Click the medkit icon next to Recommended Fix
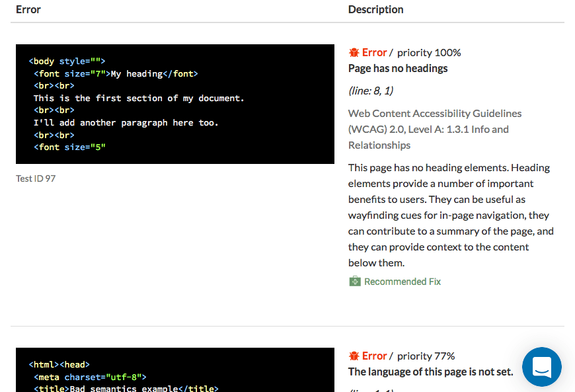This screenshot has height=392, width=575. coord(355,282)
